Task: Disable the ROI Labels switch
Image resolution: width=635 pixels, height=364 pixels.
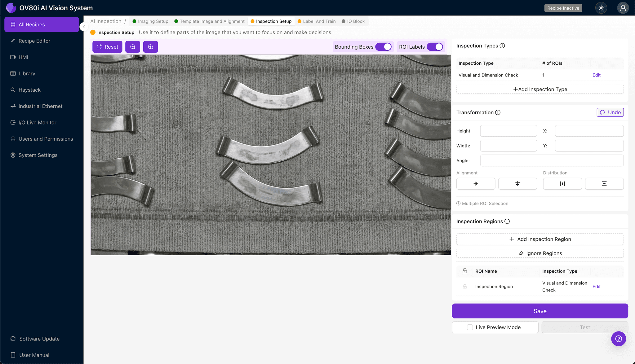Action: click(435, 47)
